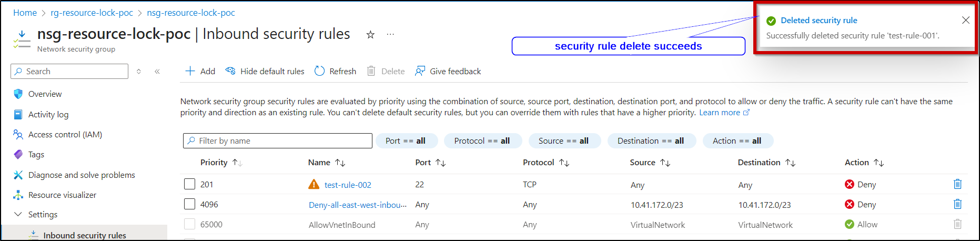Check the box for rule priority 201

pyautogui.click(x=189, y=184)
